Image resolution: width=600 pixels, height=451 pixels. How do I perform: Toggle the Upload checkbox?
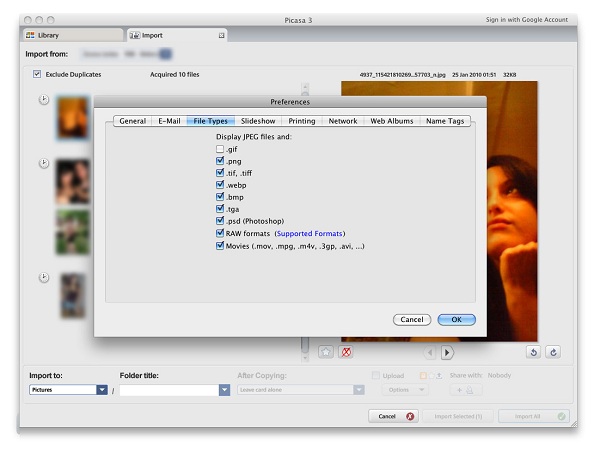[376, 375]
